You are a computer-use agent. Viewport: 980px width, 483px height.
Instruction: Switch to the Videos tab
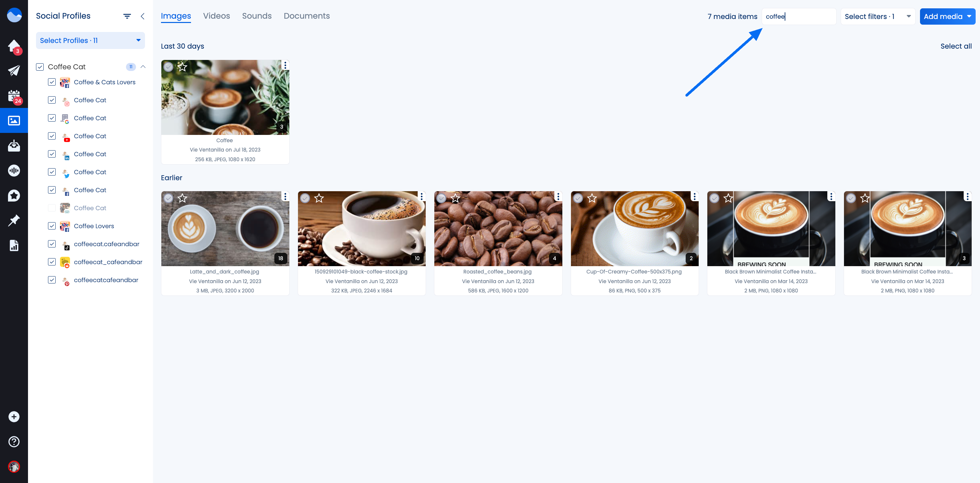click(x=216, y=16)
